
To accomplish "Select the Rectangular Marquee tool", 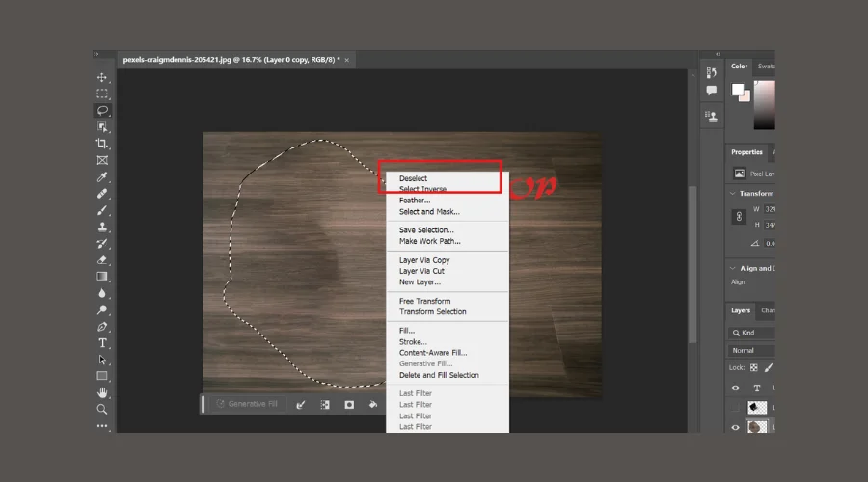I will pos(102,94).
